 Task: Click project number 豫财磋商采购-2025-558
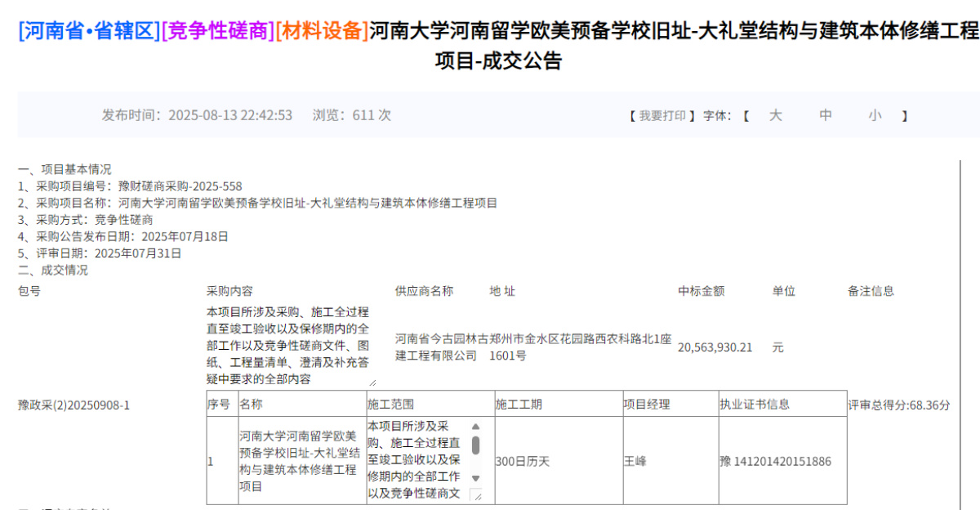click(180, 186)
